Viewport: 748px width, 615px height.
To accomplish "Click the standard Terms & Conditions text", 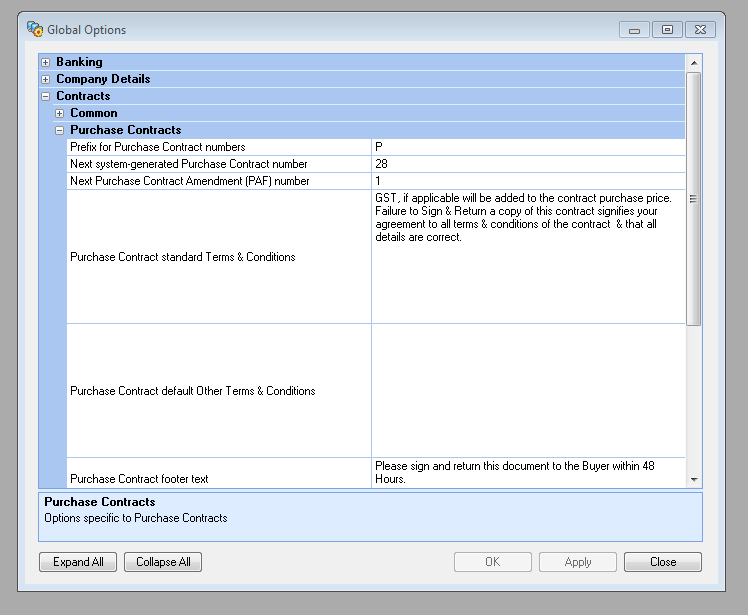I will pyautogui.click(x=523, y=218).
